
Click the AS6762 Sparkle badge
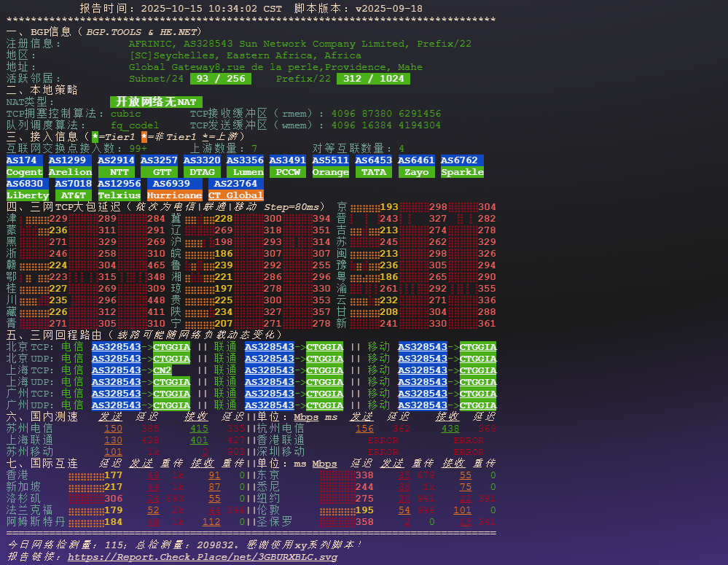[459, 166]
